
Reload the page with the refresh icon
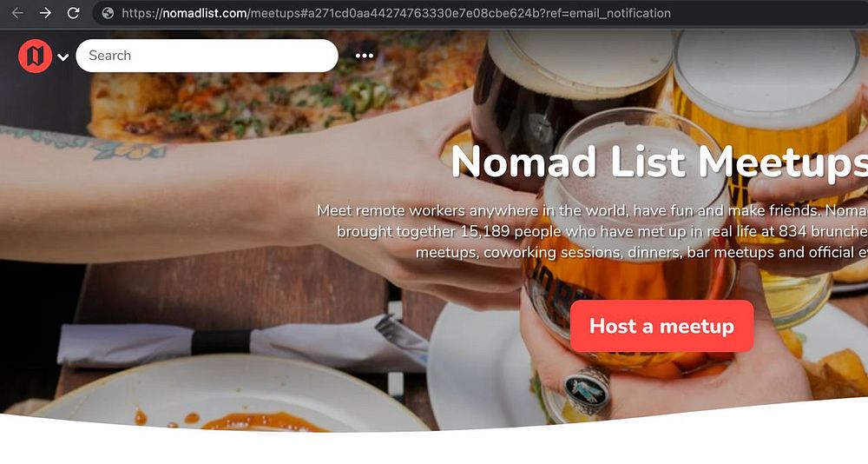(73, 13)
